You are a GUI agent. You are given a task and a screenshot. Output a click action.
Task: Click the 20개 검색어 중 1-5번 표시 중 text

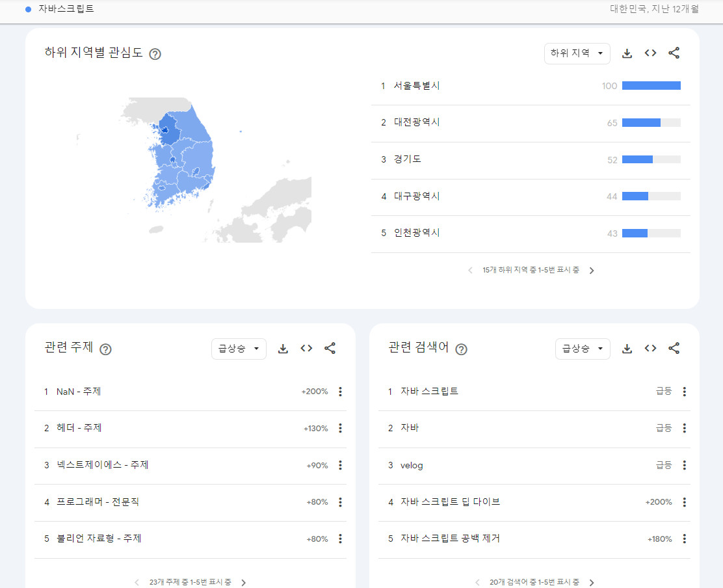[534, 582]
